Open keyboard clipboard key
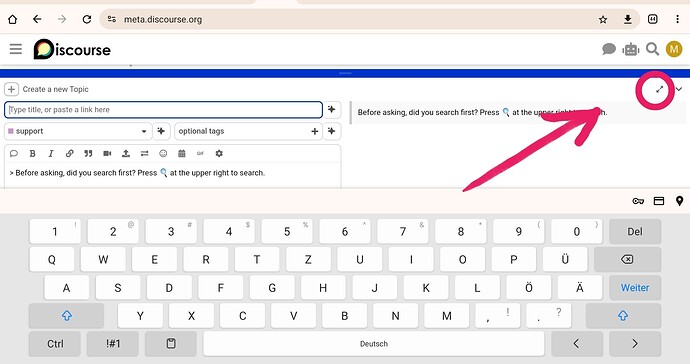The image size is (690, 364). coord(171,344)
